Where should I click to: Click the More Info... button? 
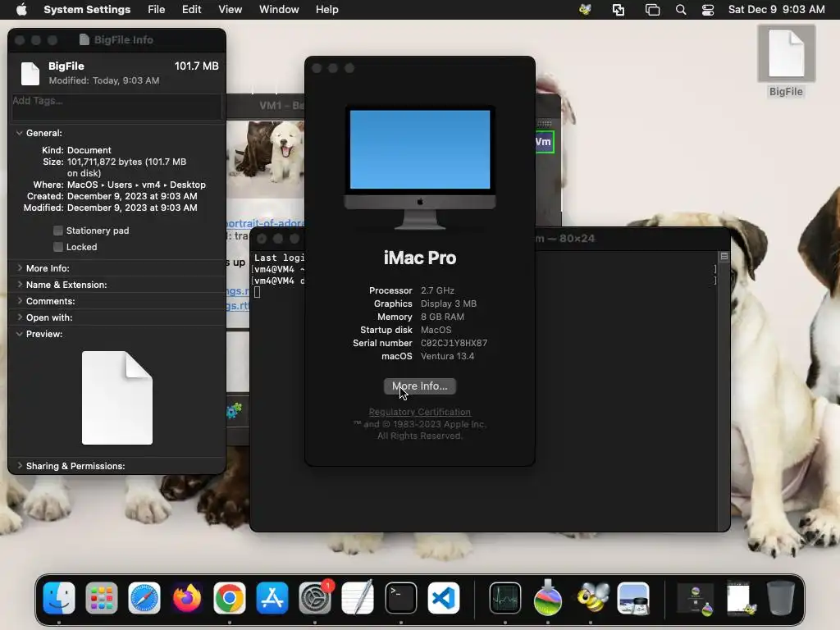click(x=420, y=386)
